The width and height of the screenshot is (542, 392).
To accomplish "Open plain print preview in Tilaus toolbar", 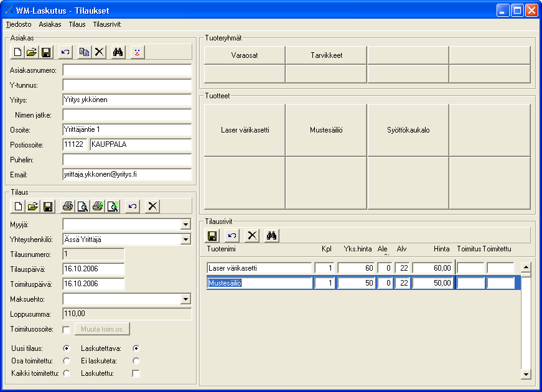I will click(82, 207).
